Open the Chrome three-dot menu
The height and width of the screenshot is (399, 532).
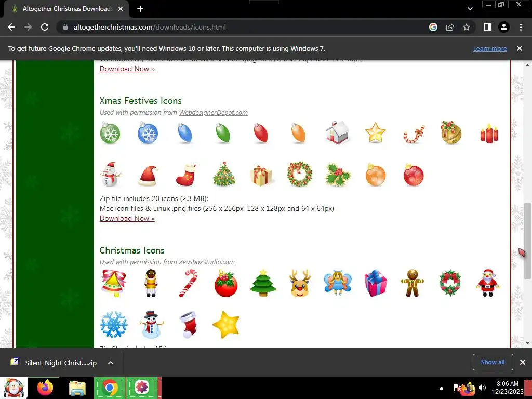pyautogui.click(x=521, y=27)
